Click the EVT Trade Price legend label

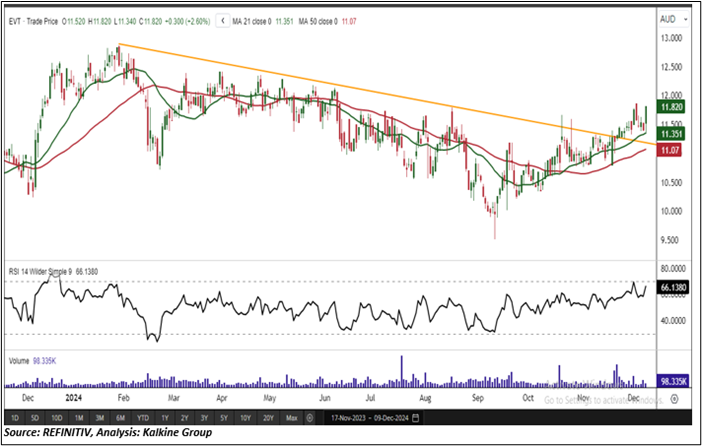34,21
